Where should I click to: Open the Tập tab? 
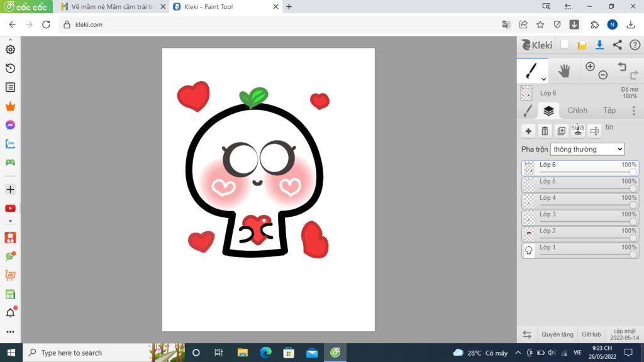click(x=609, y=111)
